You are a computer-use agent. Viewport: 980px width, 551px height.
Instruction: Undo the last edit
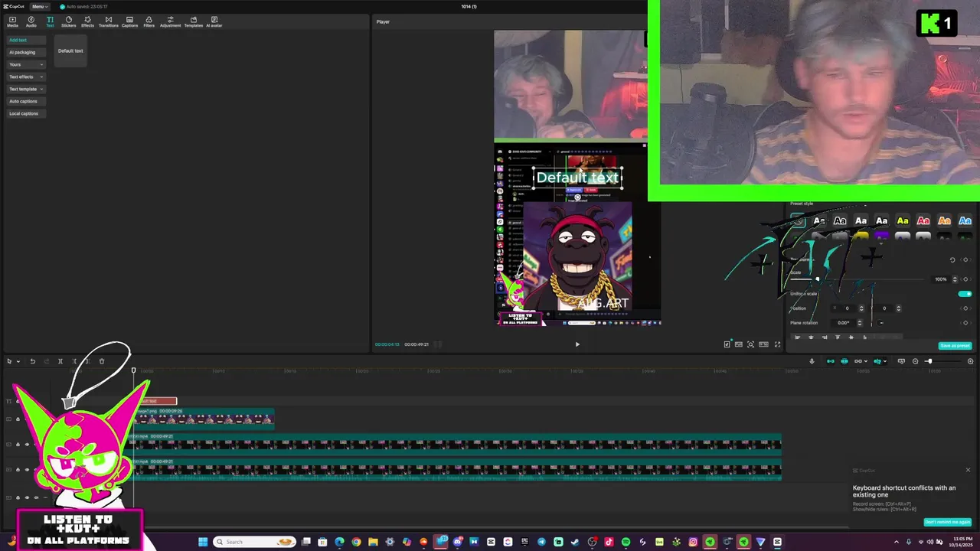tap(32, 361)
